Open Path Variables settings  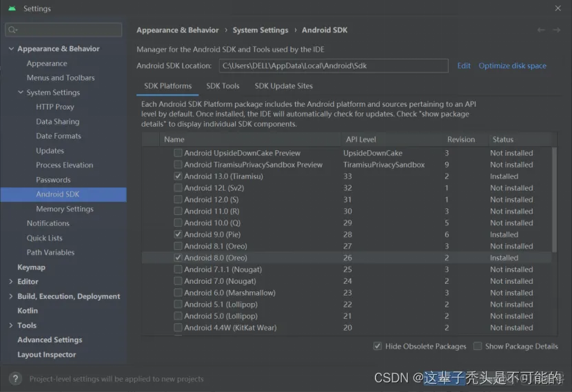coord(50,252)
